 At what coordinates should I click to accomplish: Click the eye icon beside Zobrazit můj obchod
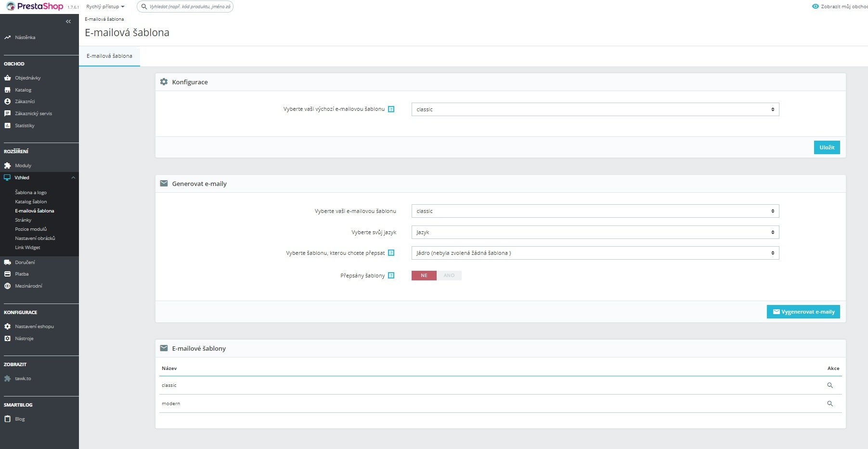pyautogui.click(x=815, y=7)
